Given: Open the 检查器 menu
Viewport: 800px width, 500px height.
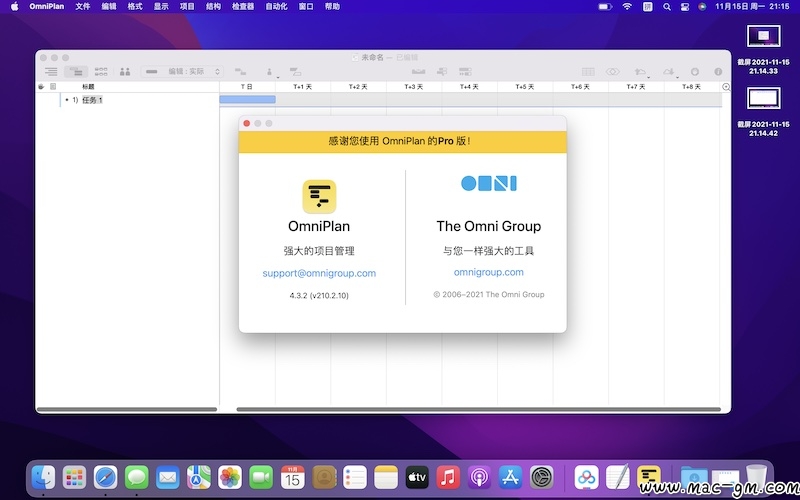Looking at the screenshot, I should pyautogui.click(x=243, y=7).
